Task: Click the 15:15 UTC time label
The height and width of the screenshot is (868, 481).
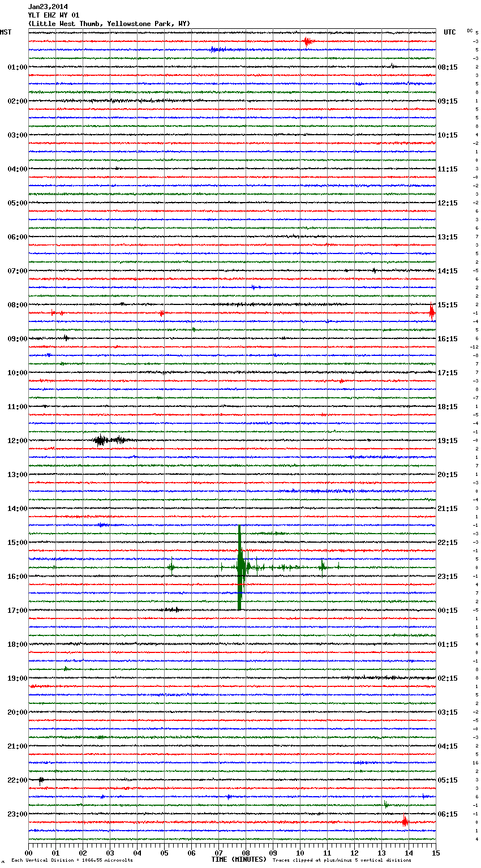Action: pyautogui.click(x=448, y=305)
